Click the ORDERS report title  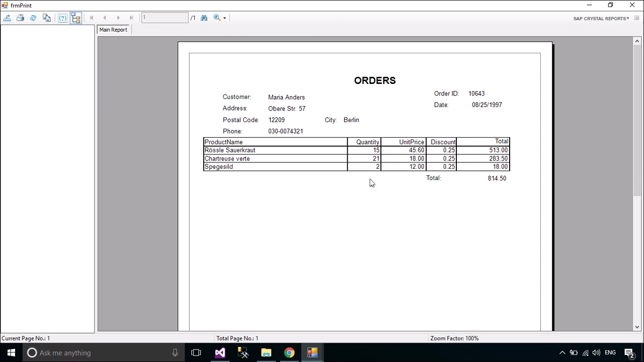pyautogui.click(x=375, y=80)
